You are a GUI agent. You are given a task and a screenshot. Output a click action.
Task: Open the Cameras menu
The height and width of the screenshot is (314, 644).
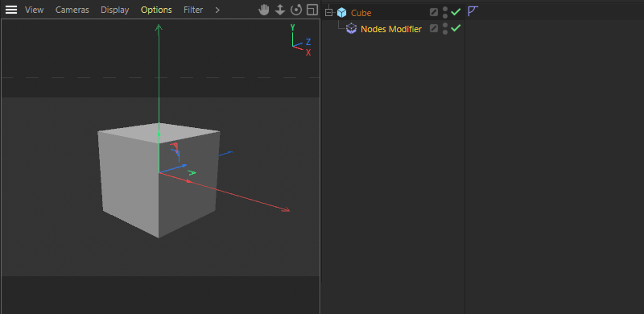click(x=72, y=10)
